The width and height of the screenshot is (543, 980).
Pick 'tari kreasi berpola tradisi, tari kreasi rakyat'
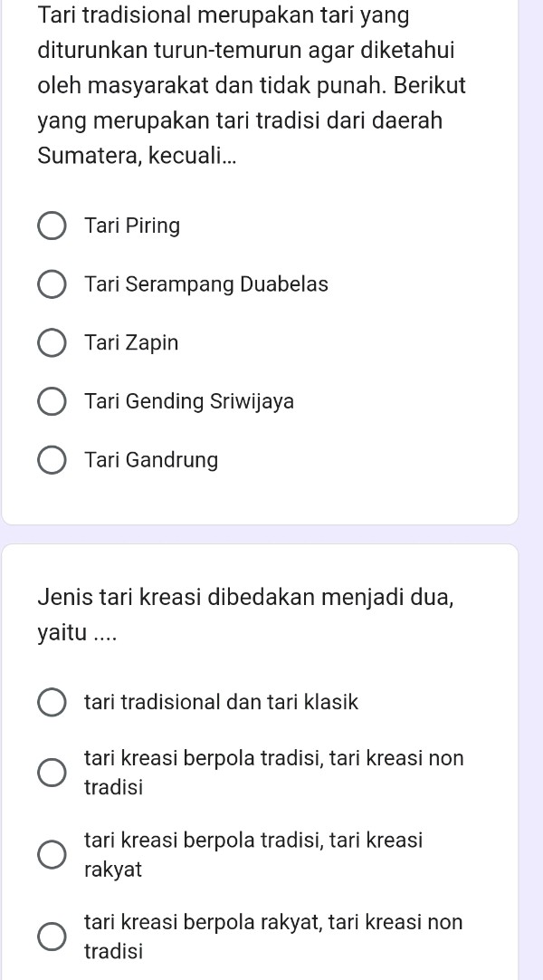(52, 854)
